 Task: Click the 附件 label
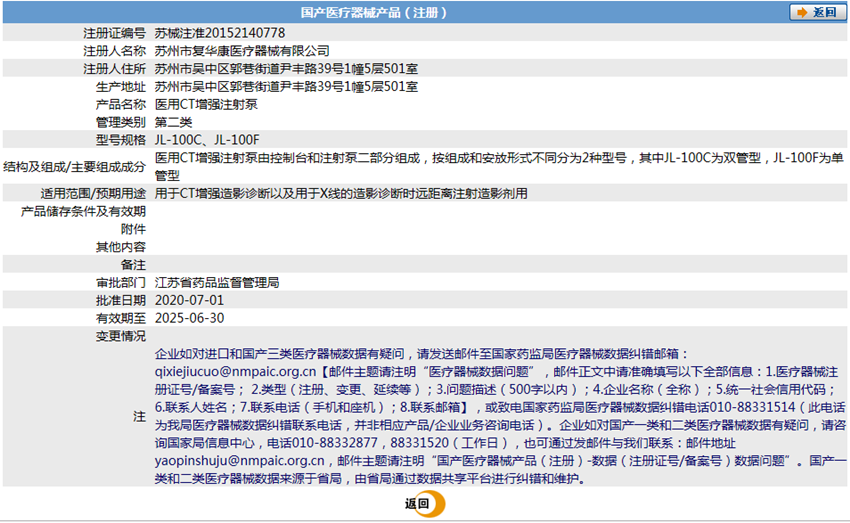(x=133, y=229)
